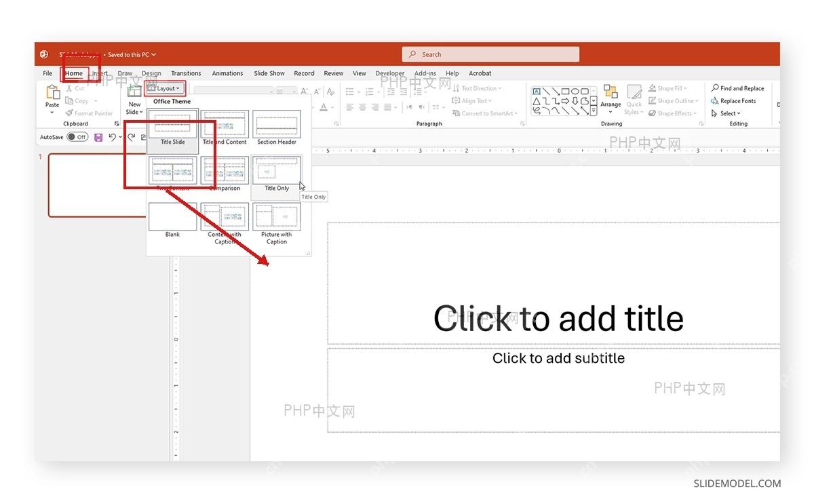Open the File tab
814x504 pixels.
click(47, 73)
